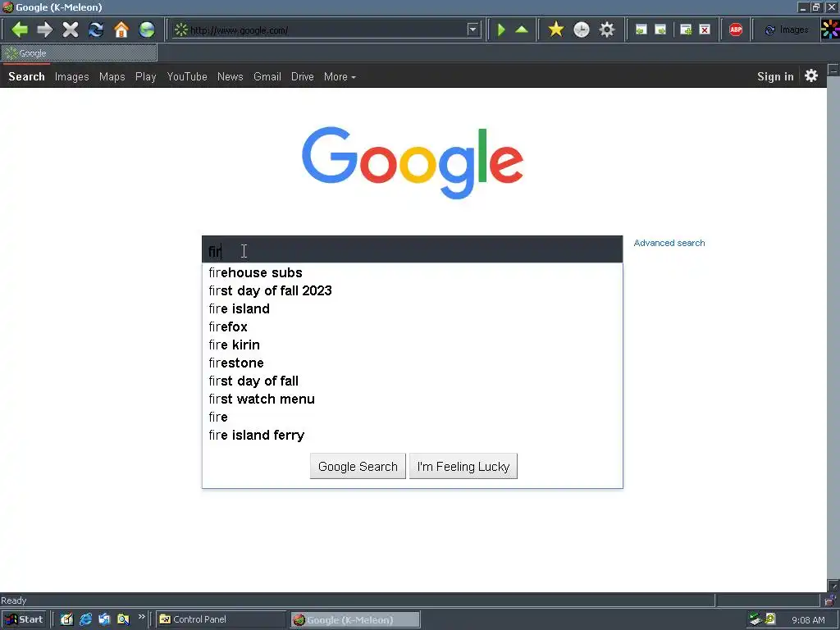840x630 pixels.
Task: Expand the URL bar dropdown arrow
Action: 472,30
